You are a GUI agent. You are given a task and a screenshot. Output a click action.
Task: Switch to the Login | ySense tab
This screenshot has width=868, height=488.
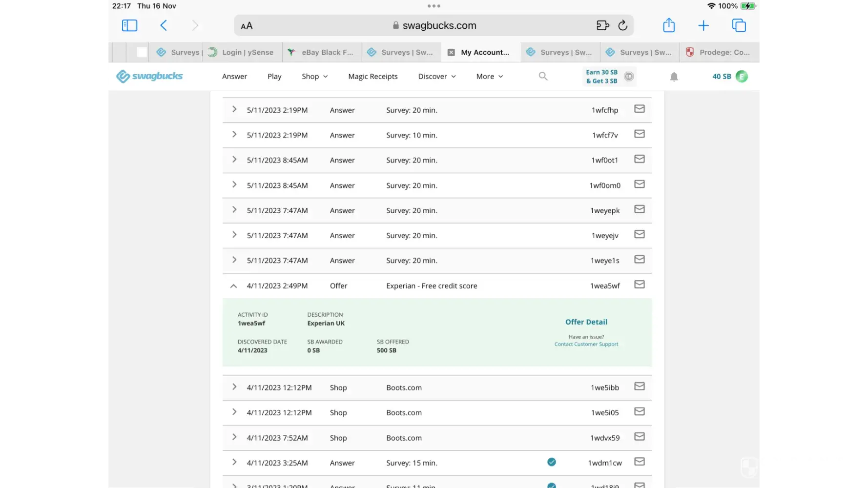(x=247, y=52)
